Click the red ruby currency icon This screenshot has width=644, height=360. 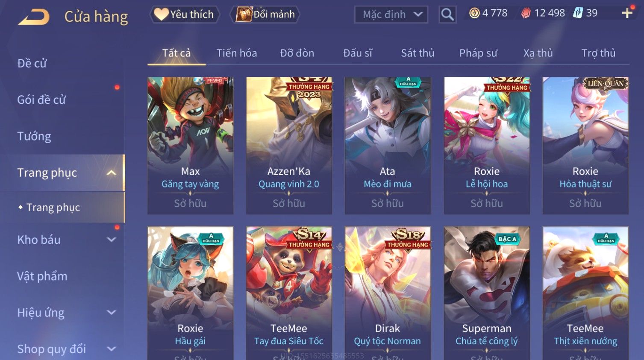click(x=526, y=13)
